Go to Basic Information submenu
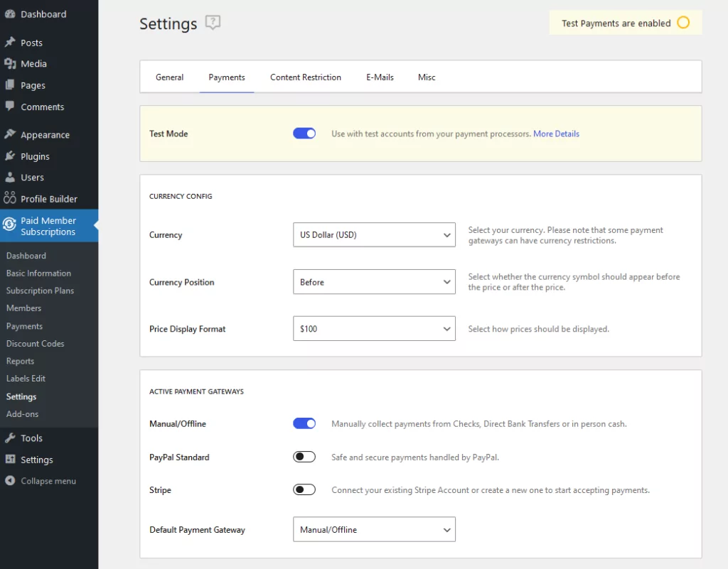Viewport: 728px width, 569px height. (x=38, y=273)
